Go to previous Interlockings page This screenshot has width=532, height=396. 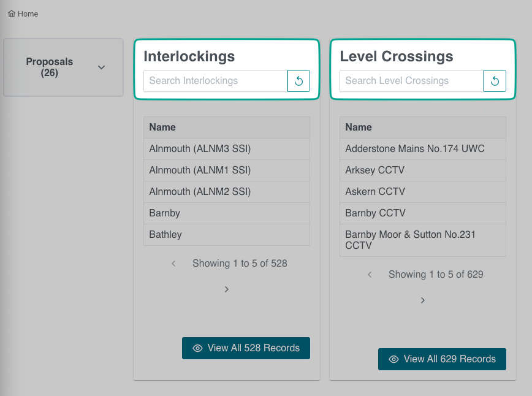click(x=173, y=264)
